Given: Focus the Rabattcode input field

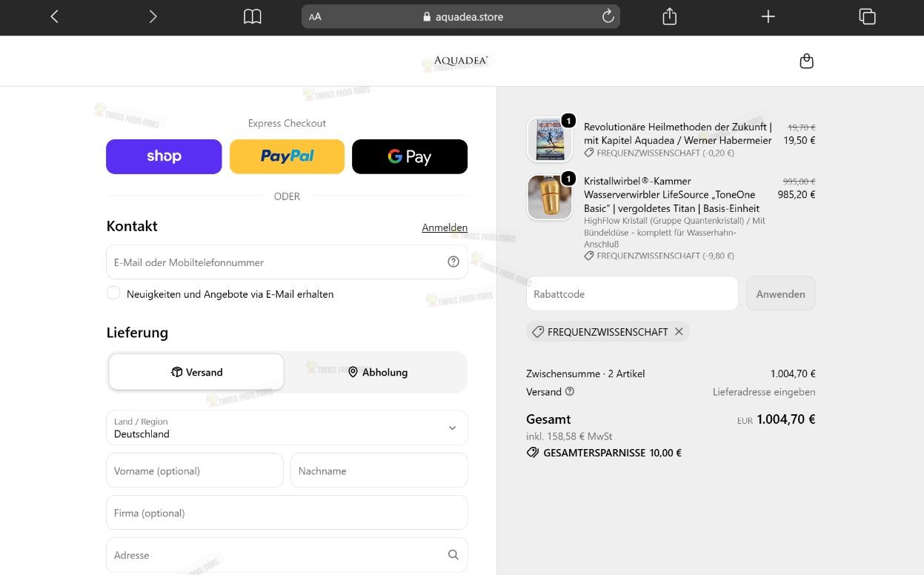Looking at the screenshot, I should pyautogui.click(x=632, y=293).
